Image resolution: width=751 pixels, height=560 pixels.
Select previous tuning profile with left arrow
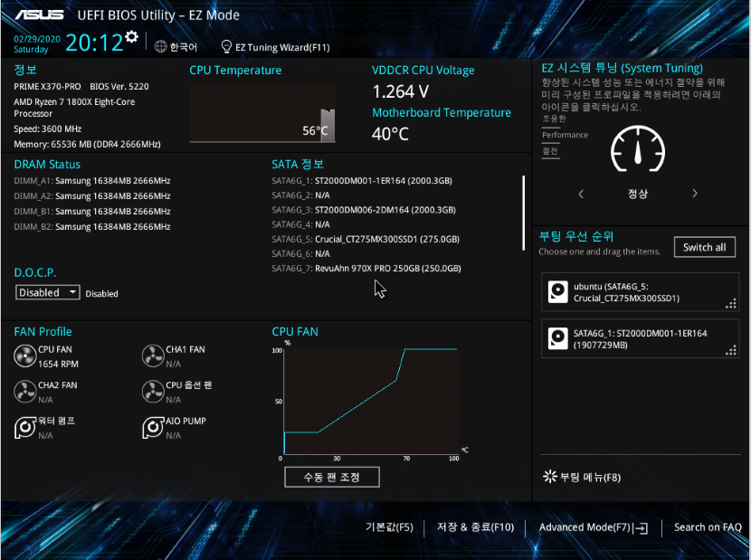pos(581,194)
